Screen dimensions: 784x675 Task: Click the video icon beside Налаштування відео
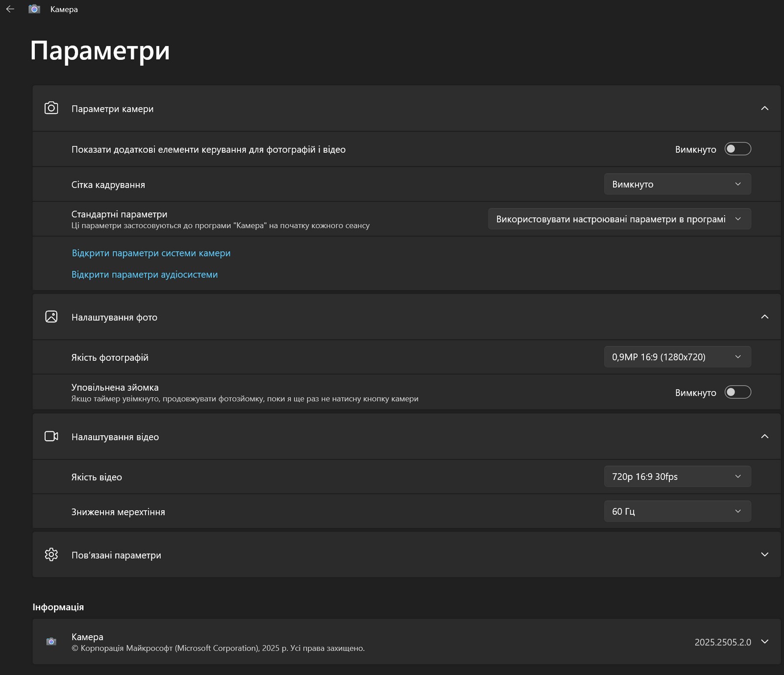coord(51,436)
